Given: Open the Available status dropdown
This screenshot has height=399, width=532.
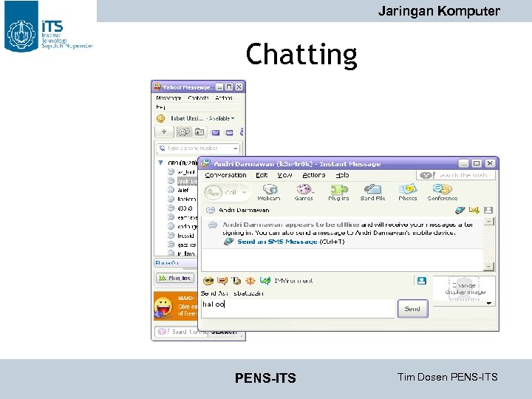Looking at the screenshot, I should click(x=221, y=118).
